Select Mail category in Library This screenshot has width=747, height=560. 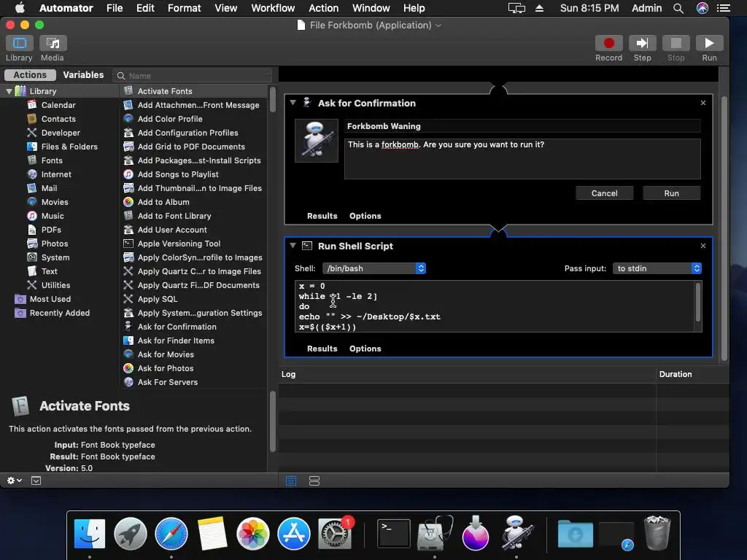click(49, 188)
